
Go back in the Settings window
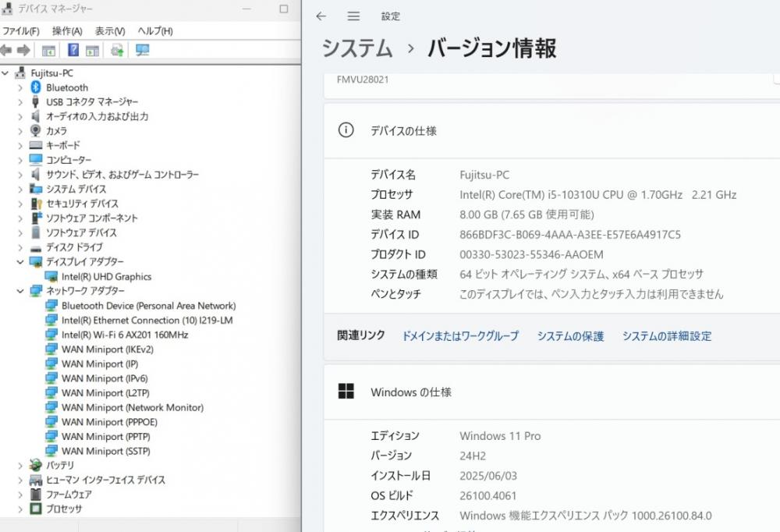pos(321,16)
